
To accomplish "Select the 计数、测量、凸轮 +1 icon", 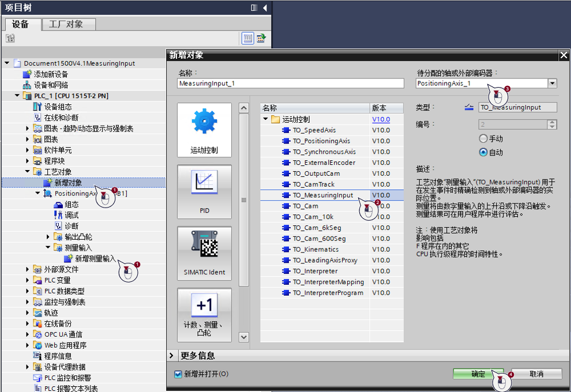I will click(x=204, y=315).
